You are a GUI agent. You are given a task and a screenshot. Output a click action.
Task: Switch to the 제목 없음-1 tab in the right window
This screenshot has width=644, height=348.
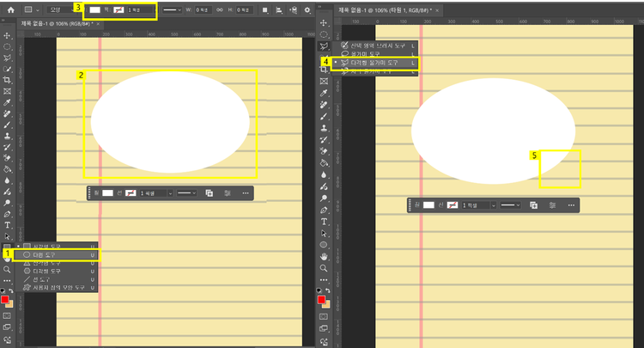(385, 9)
